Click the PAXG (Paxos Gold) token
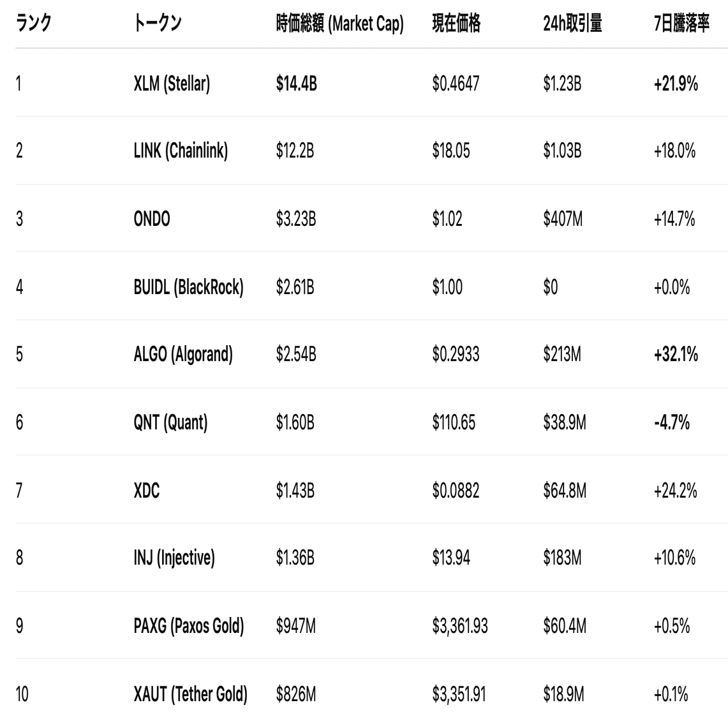The height and width of the screenshot is (728, 728). point(189,626)
